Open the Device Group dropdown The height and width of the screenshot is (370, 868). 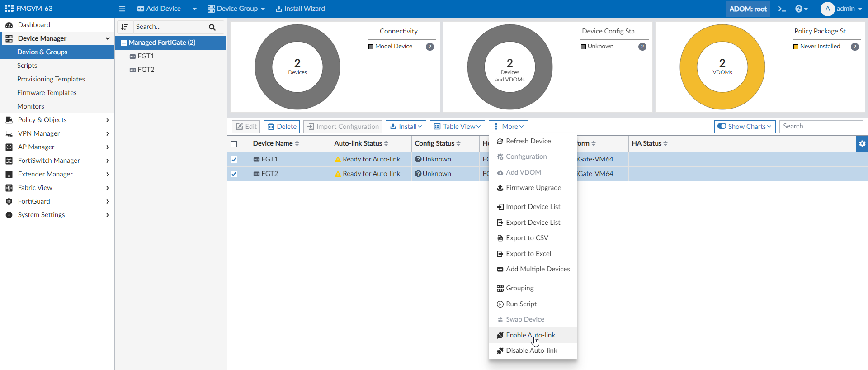(236, 9)
